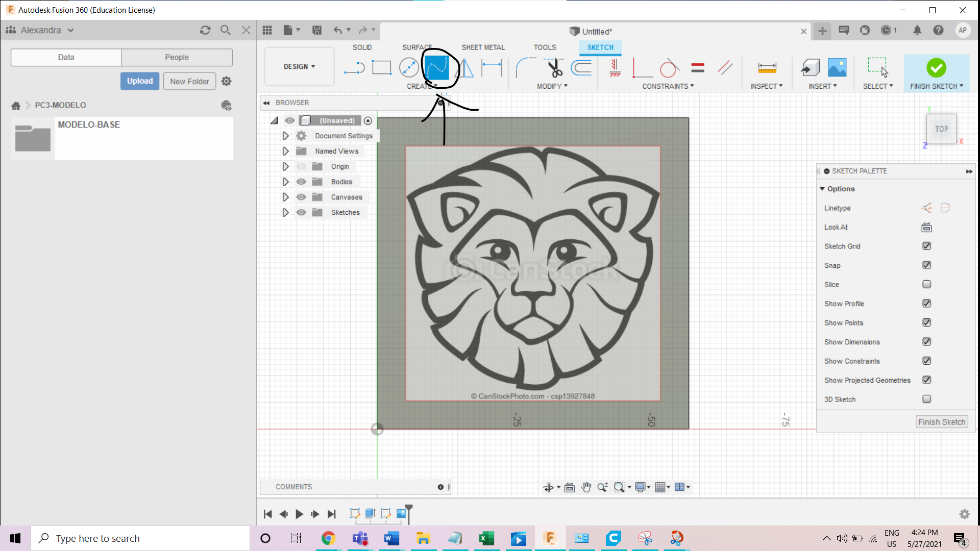This screenshot has width=980, height=551.
Task: Apply the Tangent constraint
Action: pos(669,67)
